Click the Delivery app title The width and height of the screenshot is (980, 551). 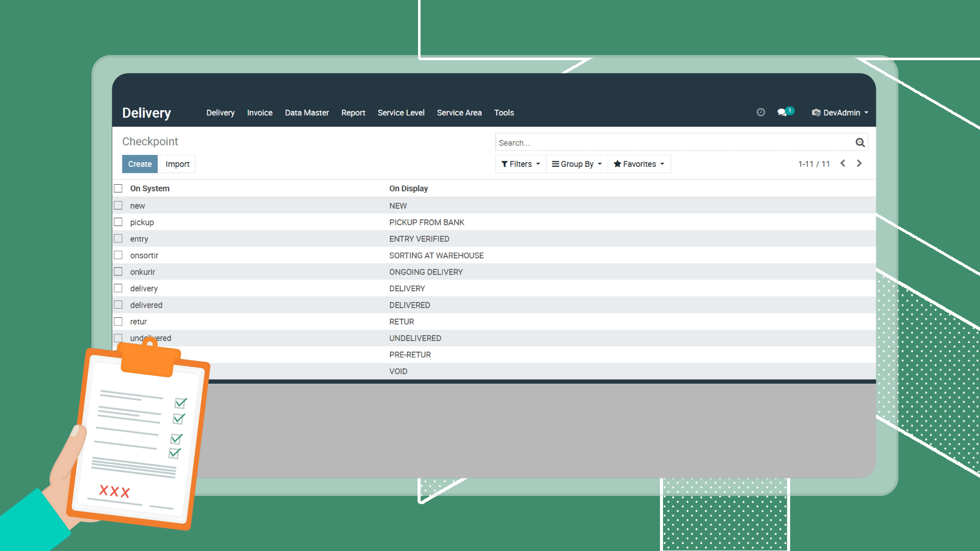click(x=146, y=113)
